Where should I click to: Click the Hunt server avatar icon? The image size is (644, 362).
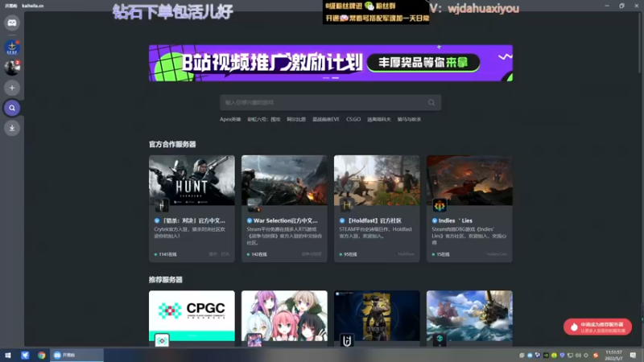pos(162,205)
